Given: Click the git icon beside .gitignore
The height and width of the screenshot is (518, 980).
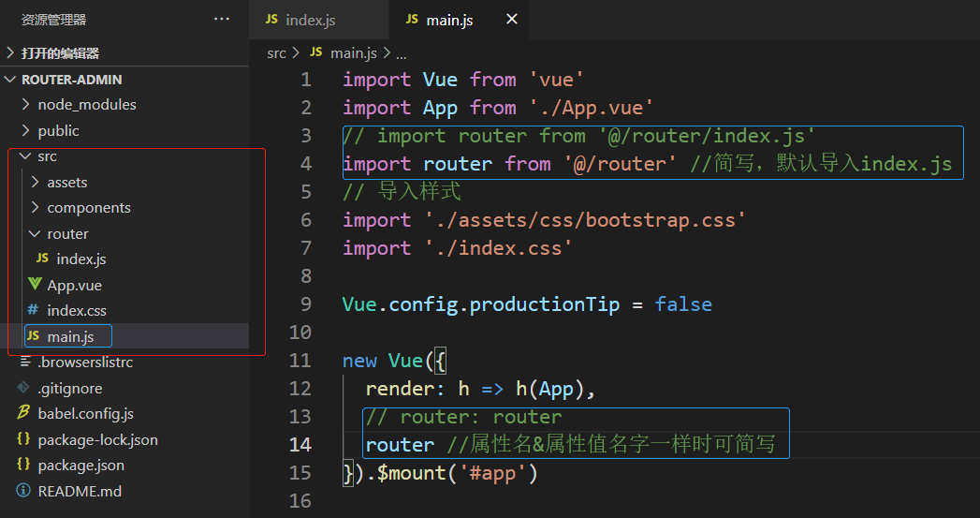Looking at the screenshot, I should (23, 388).
